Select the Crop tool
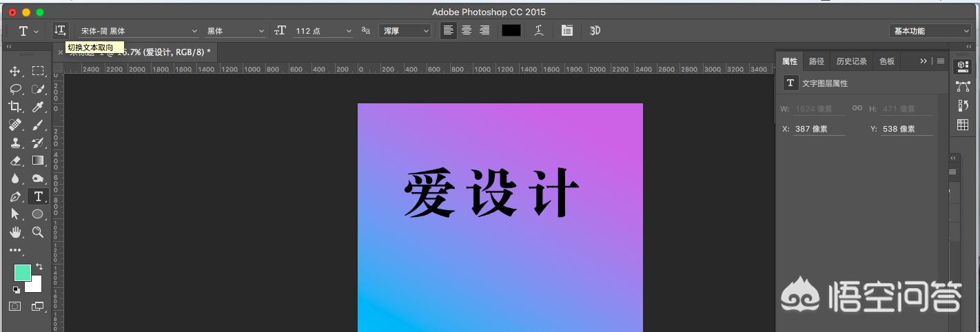980x332 pixels. [x=15, y=107]
